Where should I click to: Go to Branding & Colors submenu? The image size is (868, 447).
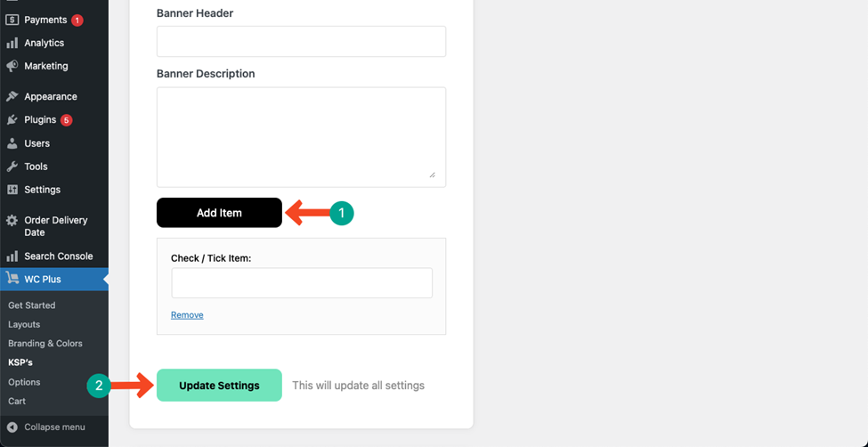[45, 344]
